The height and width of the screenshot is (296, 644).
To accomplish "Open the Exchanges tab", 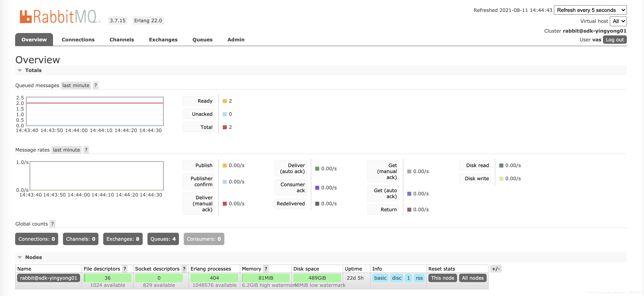I will click(163, 39).
